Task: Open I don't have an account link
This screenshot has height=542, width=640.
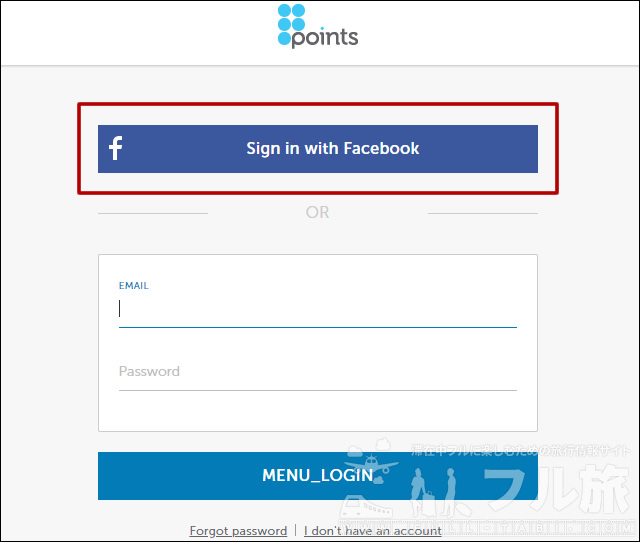Action: pyautogui.click(x=373, y=531)
